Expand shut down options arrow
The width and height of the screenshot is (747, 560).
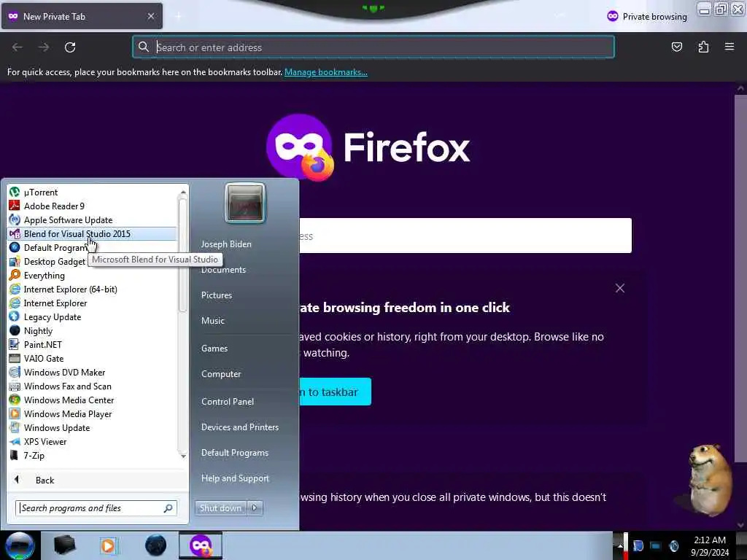click(x=255, y=508)
